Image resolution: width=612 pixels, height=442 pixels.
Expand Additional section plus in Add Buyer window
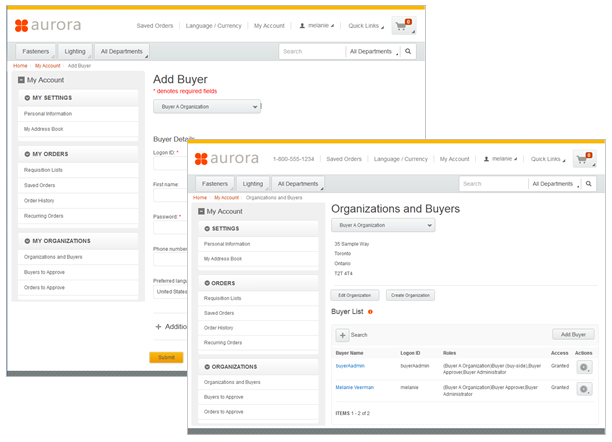pos(158,327)
